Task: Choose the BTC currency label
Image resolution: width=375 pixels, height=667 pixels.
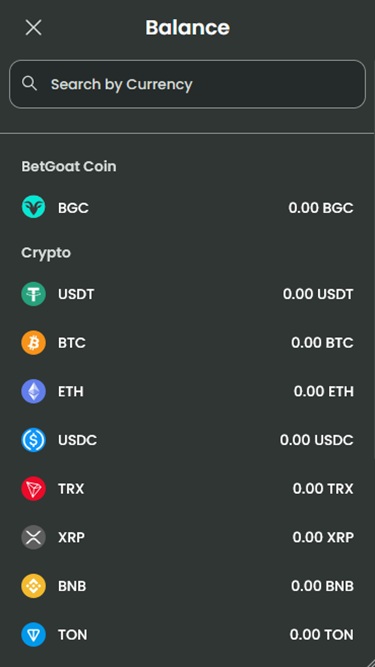Action: click(x=71, y=342)
